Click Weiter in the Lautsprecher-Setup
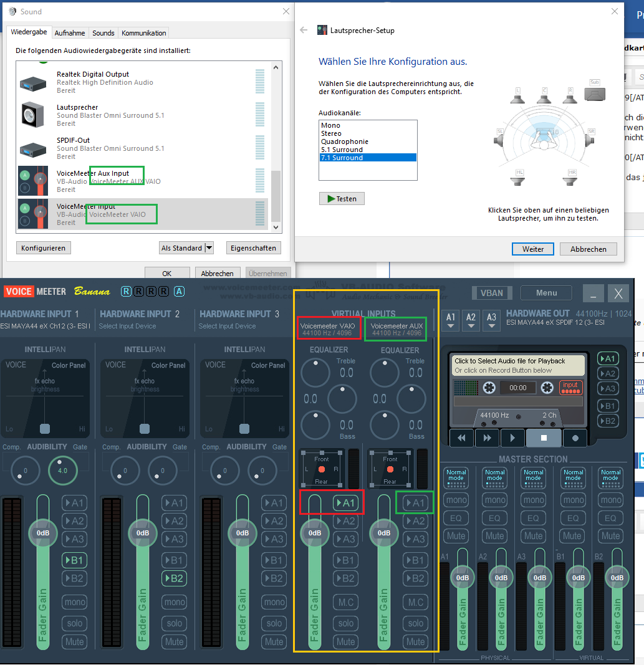 (x=533, y=249)
